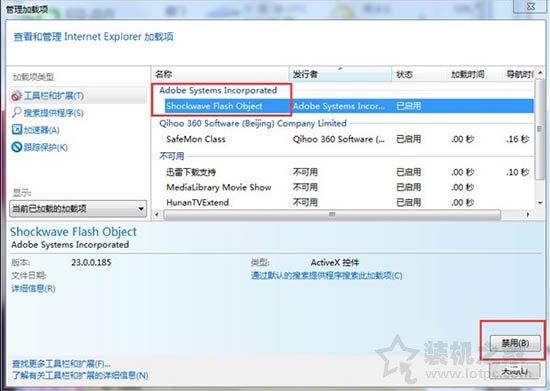Open 通过默认的搜索提供程序搜索此加载项(C) link
This screenshot has width=550, height=391.
[x=327, y=275]
